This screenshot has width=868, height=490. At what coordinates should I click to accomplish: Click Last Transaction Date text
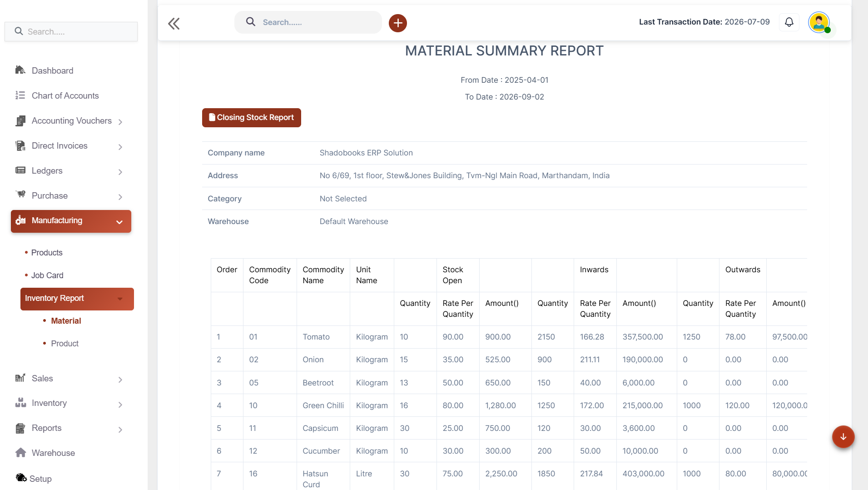[704, 22]
